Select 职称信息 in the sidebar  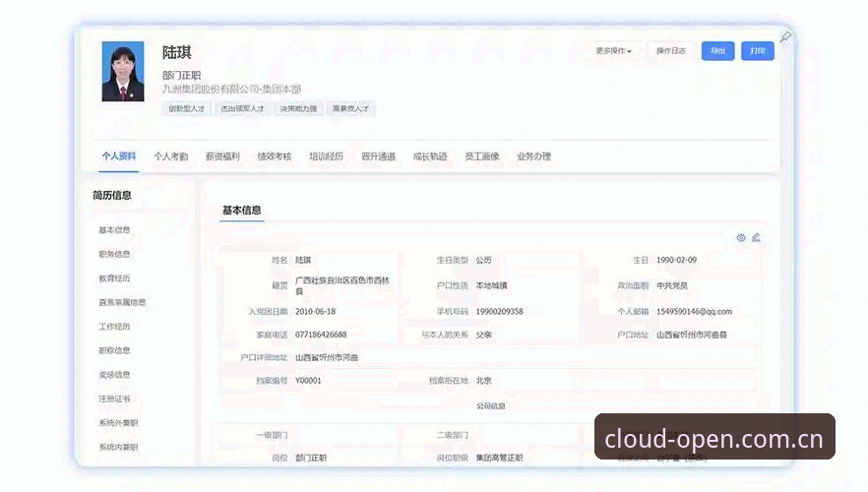point(114,350)
